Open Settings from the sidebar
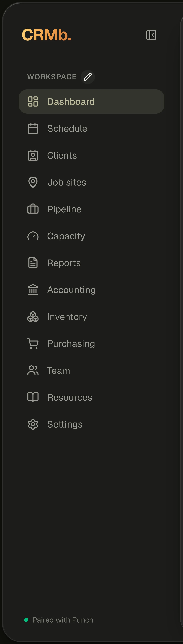Viewport: 183px width, 644px height. [x=91, y=424]
